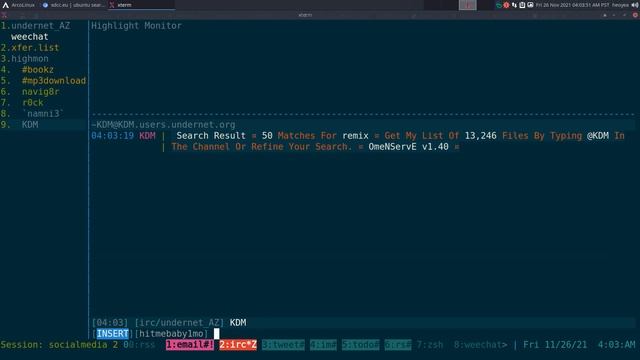
Task: Select the xterm taskbar entry
Action: tap(141, 5)
